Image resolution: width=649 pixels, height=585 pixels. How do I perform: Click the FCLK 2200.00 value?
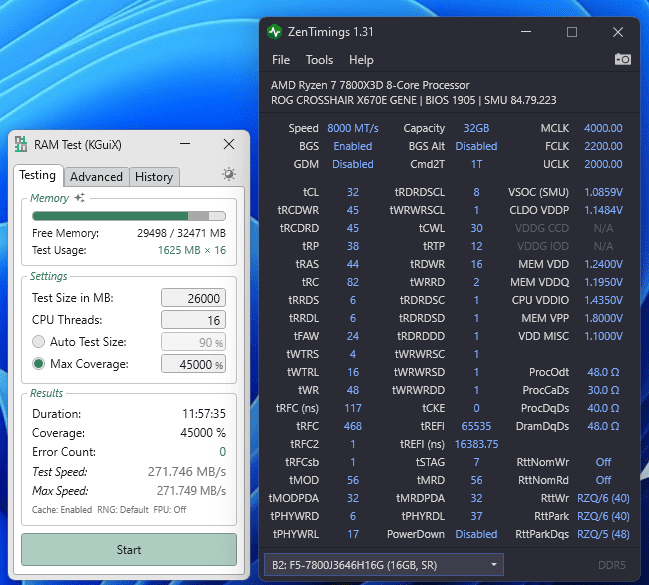pyautogui.click(x=603, y=146)
